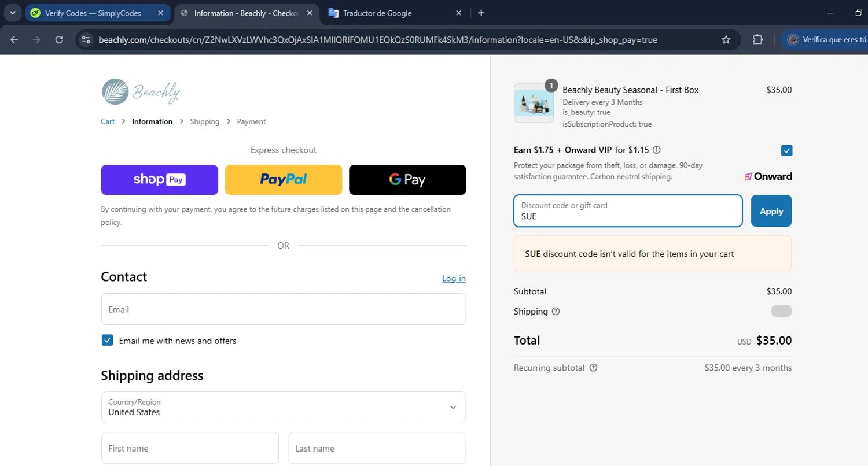Screen dimensions: 868x466
Task: Open a new browser tab
Action: pos(481,13)
